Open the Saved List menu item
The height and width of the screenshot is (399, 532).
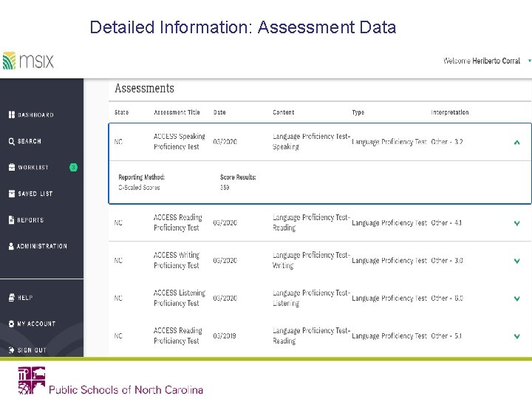click(35, 194)
